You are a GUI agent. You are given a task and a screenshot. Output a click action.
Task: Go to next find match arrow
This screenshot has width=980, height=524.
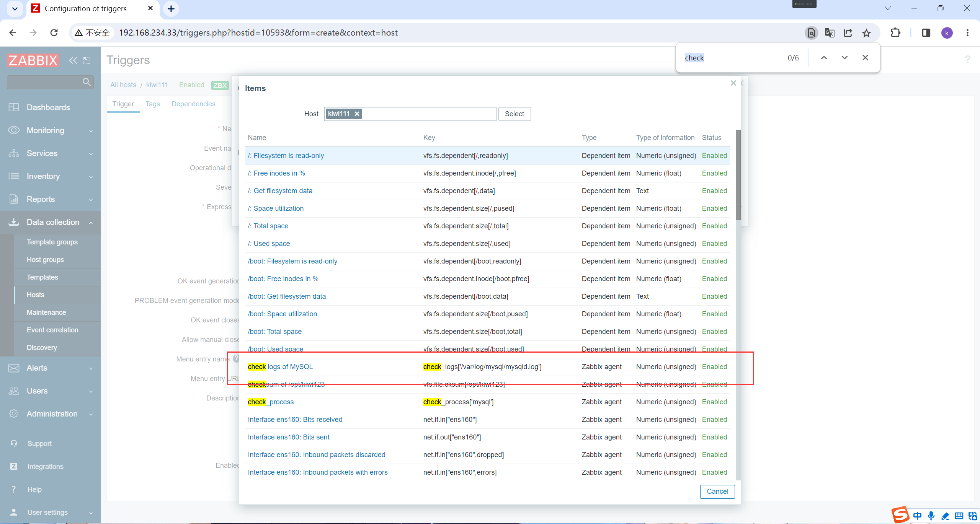pos(844,58)
